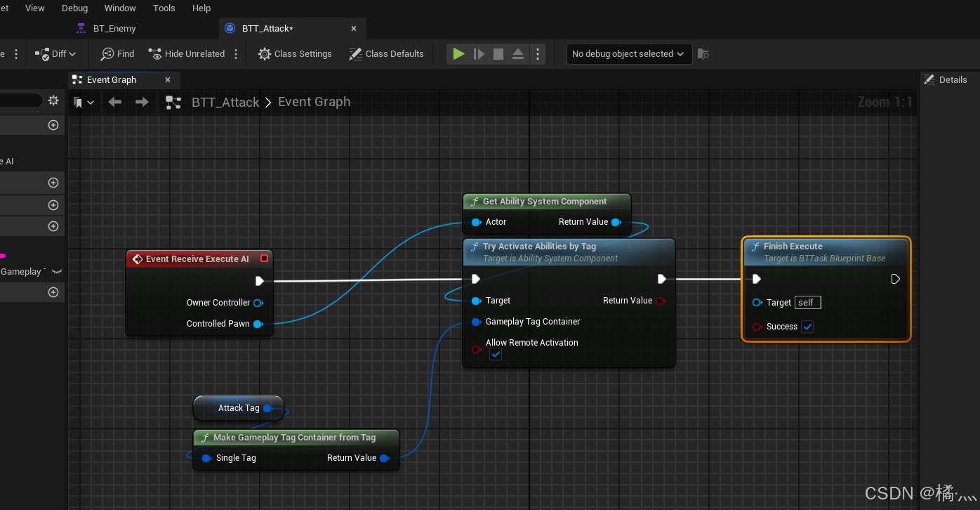Open the Window menu
The width and height of the screenshot is (980, 510).
click(120, 8)
